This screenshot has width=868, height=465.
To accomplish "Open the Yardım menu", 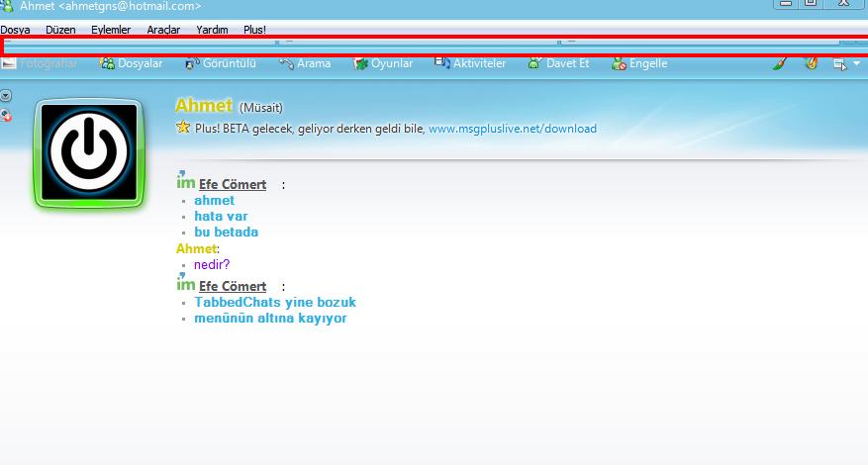I will (212, 30).
